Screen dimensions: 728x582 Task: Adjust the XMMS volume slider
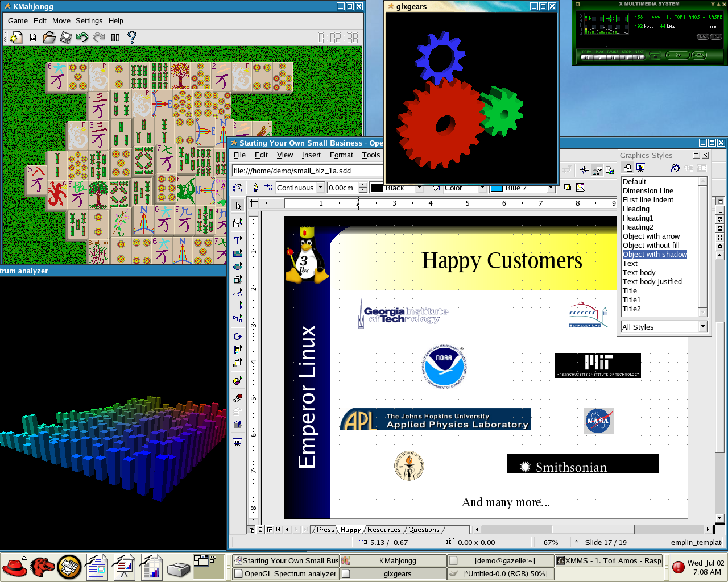651,36
